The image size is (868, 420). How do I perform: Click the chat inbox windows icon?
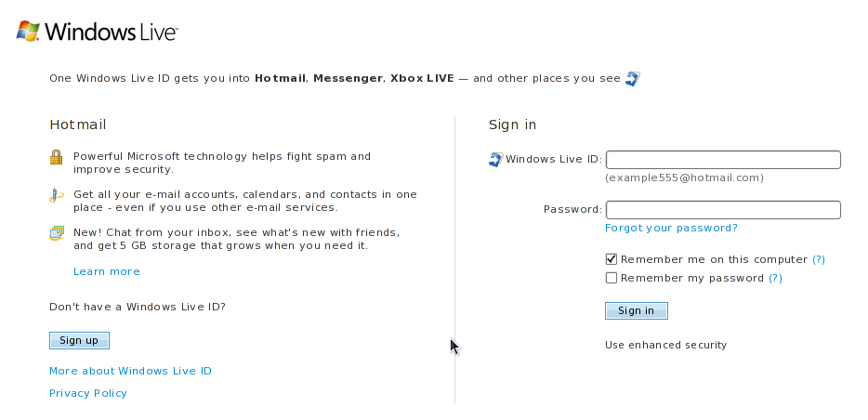pyautogui.click(x=57, y=233)
